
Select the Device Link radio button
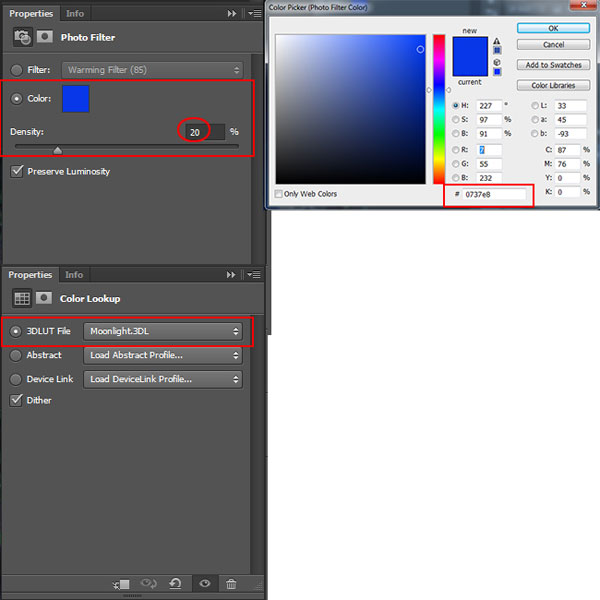[16, 379]
